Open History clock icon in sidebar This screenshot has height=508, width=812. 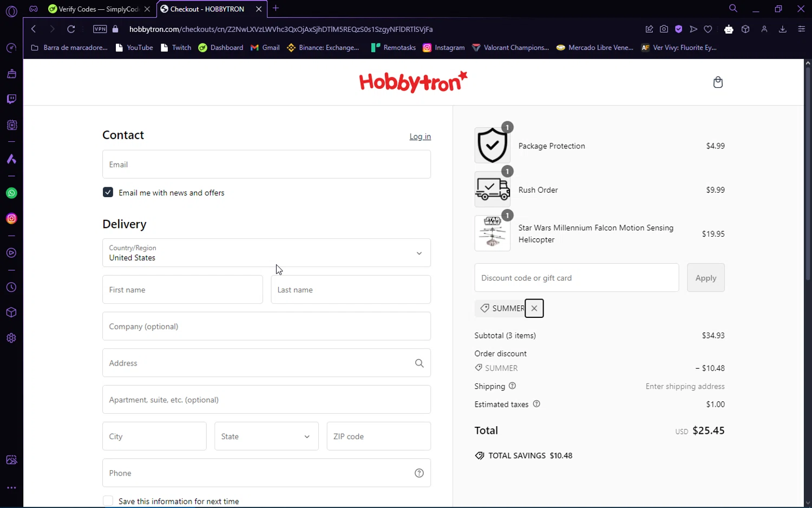[11, 288]
